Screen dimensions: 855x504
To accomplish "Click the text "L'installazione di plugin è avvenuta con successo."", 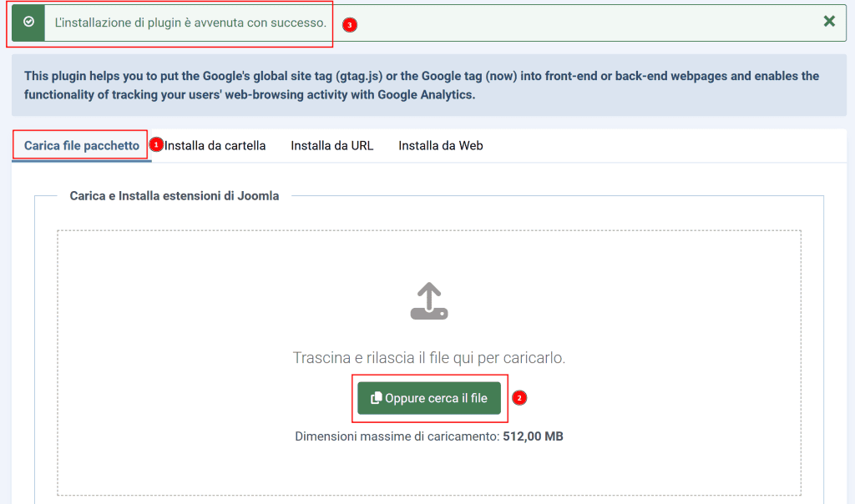I will point(190,23).
